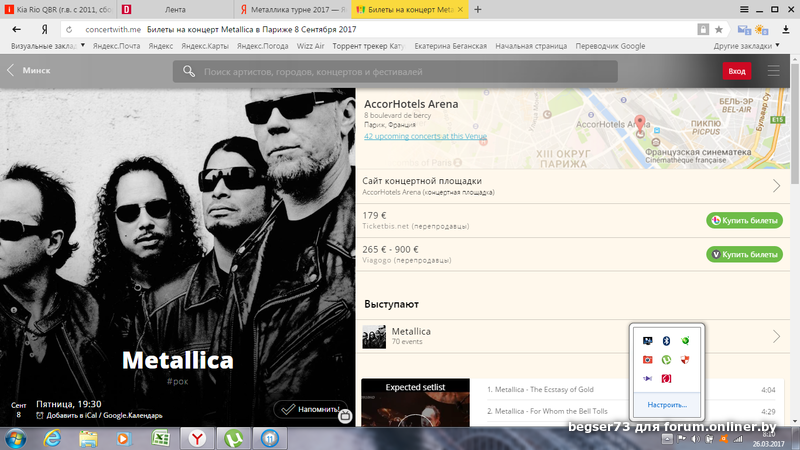Switch to the Металлика турне 2017 tab
Screen dimensions: 800x450
click(x=292, y=9)
